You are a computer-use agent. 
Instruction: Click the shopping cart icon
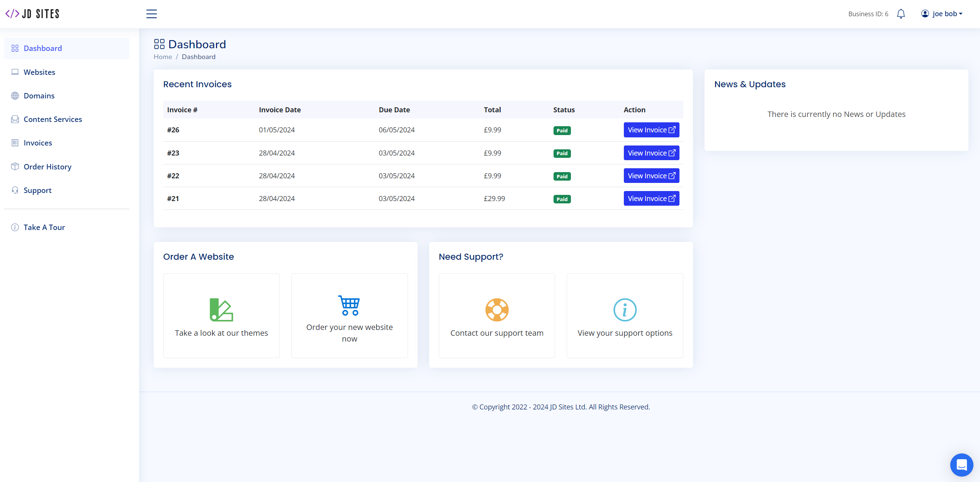click(x=349, y=305)
